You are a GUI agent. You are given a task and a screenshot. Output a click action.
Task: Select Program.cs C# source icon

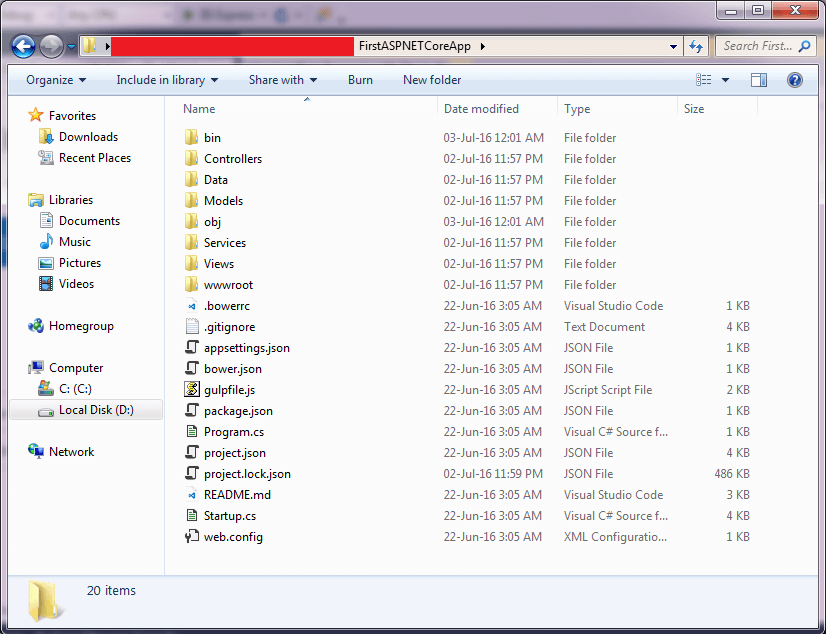tap(192, 431)
